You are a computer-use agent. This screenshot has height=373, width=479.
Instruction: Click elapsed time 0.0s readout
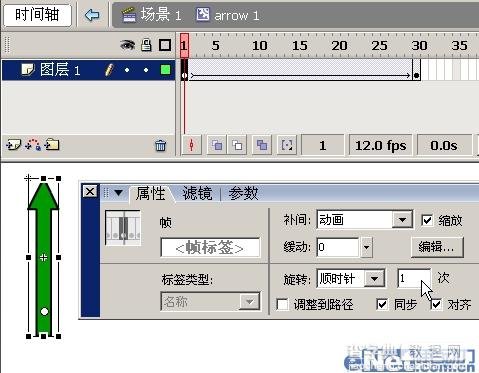444,145
